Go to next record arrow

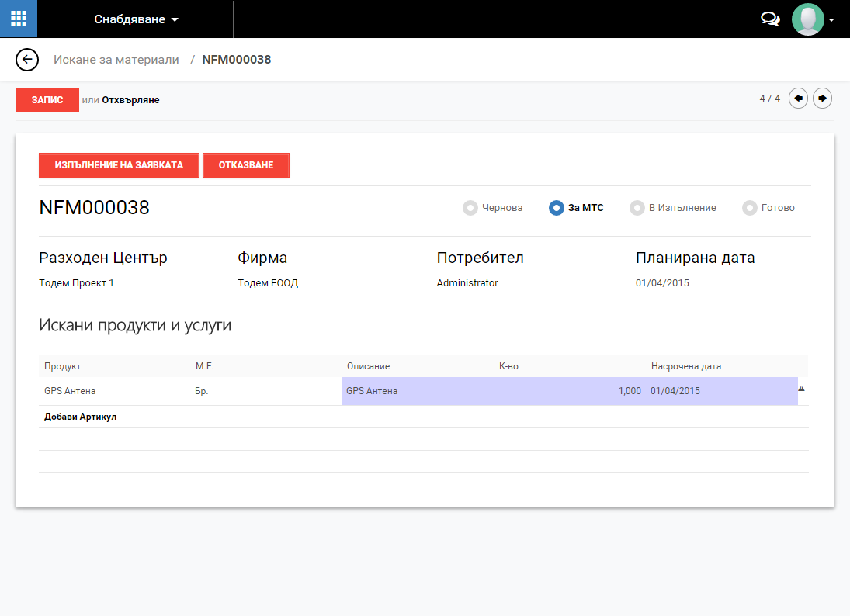[822, 99]
